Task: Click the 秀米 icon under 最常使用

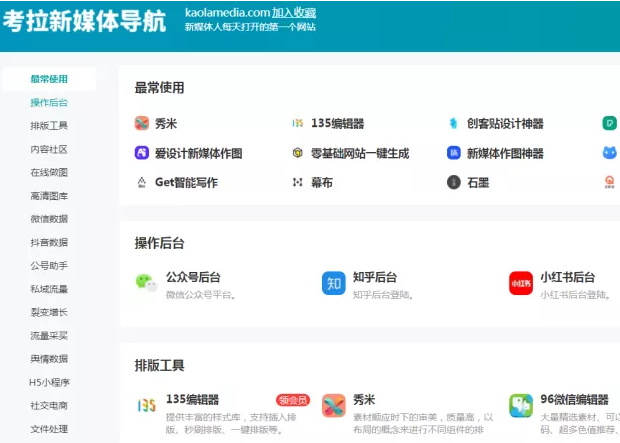Action: (x=142, y=123)
